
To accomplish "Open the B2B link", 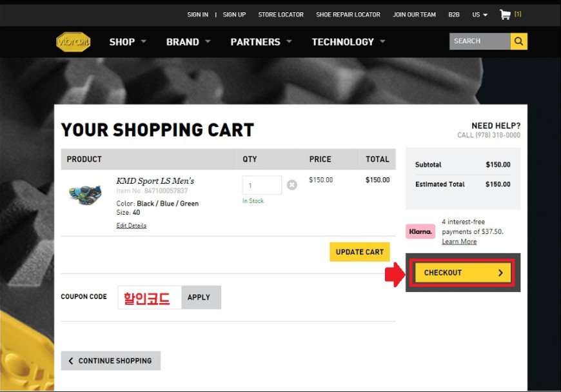I will tap(454, 15).
